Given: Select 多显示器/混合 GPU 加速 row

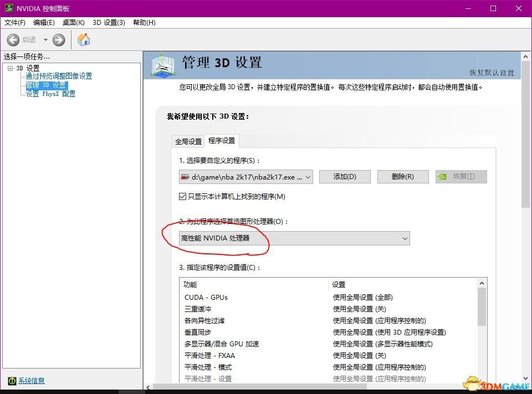Looking at the screenshot, I should 328,344.
